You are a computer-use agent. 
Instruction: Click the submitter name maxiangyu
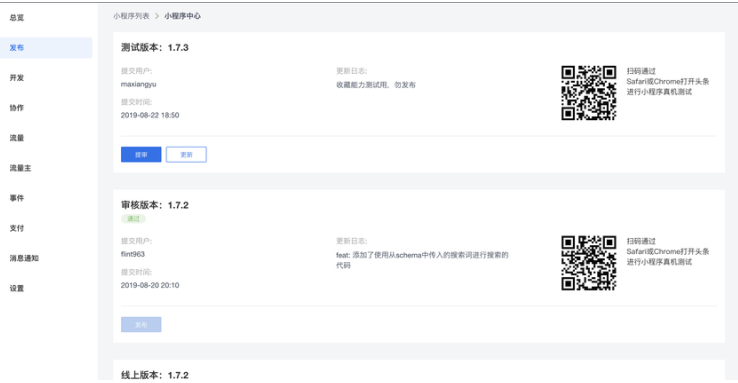138,84
